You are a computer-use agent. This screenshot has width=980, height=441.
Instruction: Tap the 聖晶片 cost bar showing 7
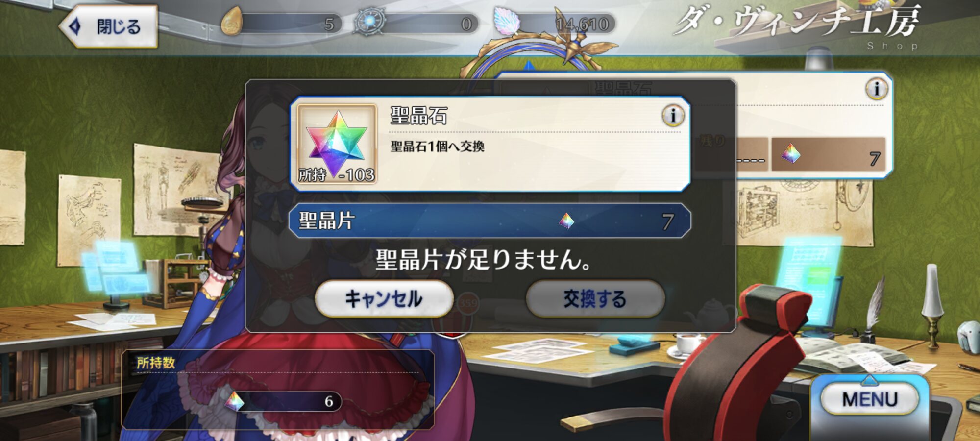[x=490, y=221]
